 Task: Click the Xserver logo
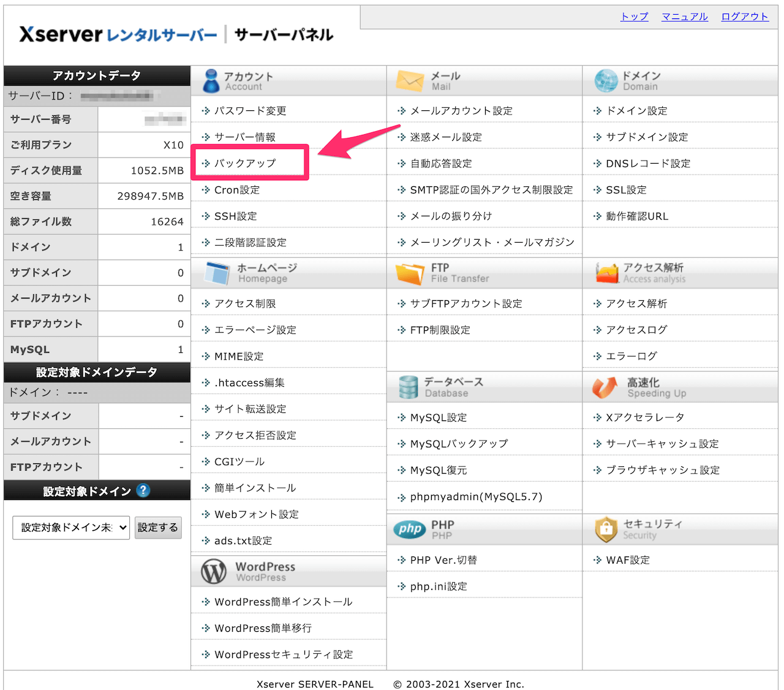click(118, 35)
